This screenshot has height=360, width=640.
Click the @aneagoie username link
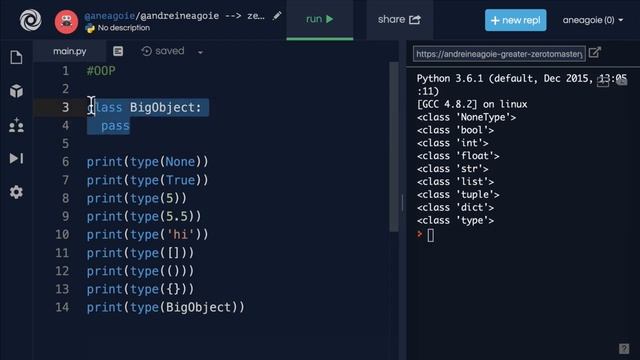(x=109, y=16)
